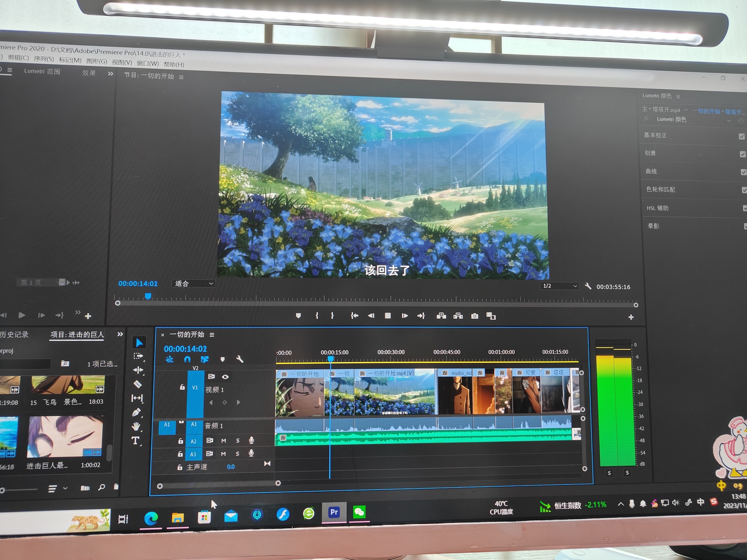Mute audio track A3
The width and height of the screenshot is (747, 560).
click(223, 454)
